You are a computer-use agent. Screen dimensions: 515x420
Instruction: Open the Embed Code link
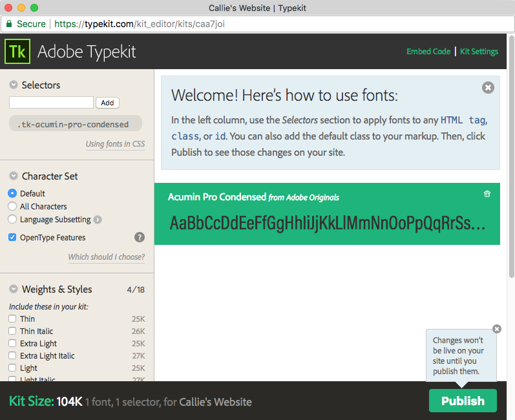428,52
